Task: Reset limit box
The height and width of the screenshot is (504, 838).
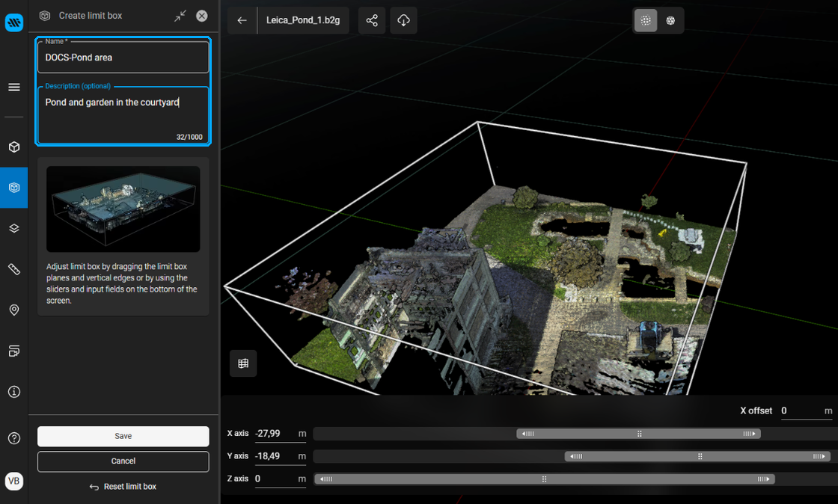Action: click(123, 486)
